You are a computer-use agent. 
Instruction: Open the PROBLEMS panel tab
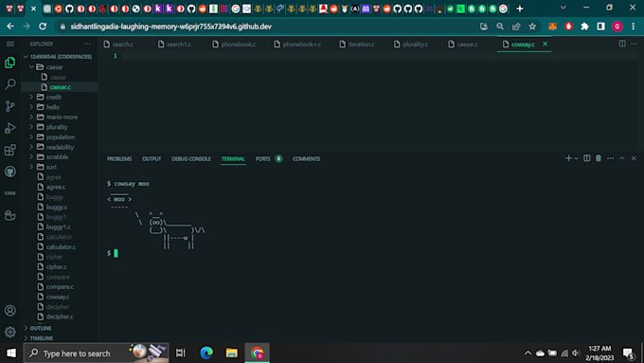[119, 158]
